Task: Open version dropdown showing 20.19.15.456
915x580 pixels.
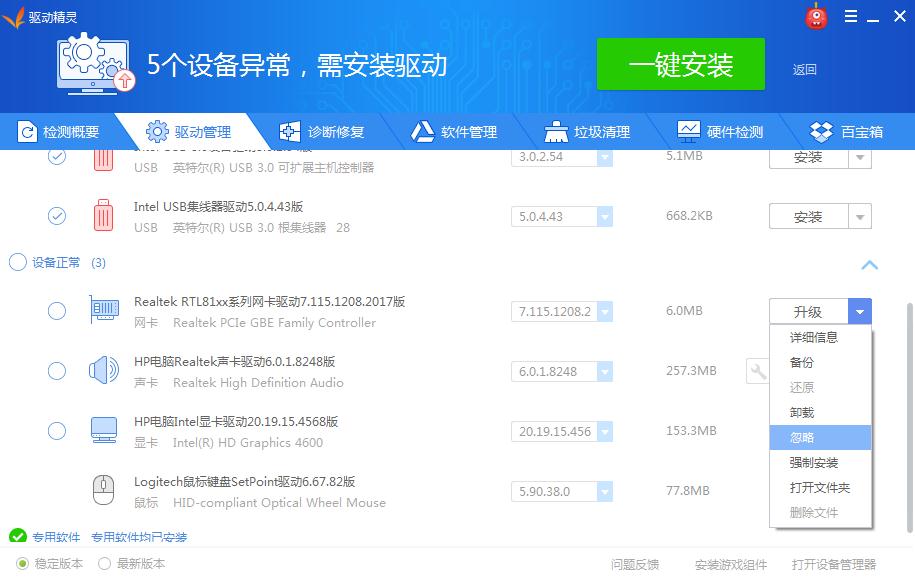Action: click(x=605, y=431)
